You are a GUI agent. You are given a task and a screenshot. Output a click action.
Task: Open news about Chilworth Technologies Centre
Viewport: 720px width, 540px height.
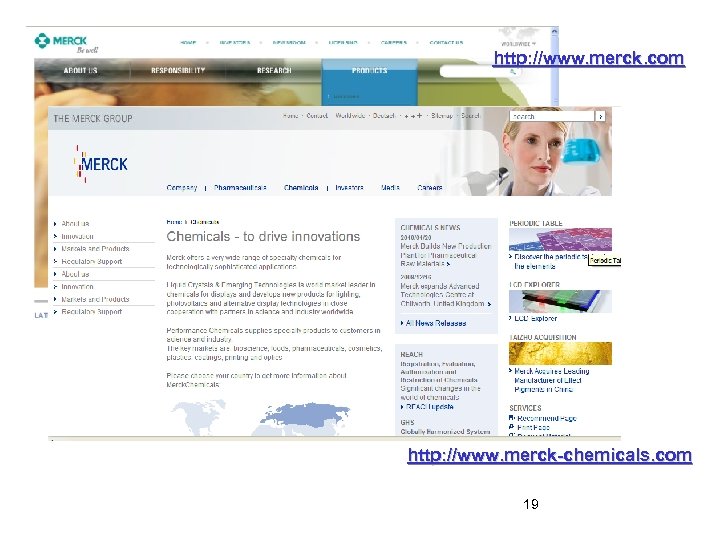tap(445, 295)
